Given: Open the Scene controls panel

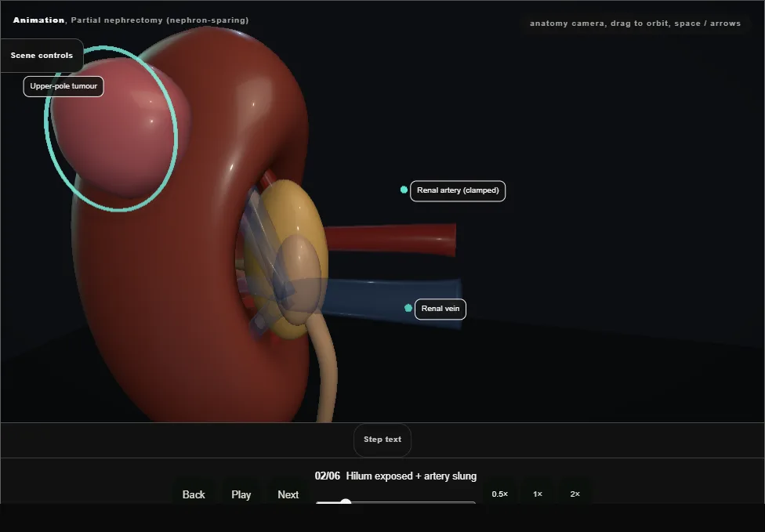Looking at the screenshot, I should pyautogui.click(x=42, y=56).
